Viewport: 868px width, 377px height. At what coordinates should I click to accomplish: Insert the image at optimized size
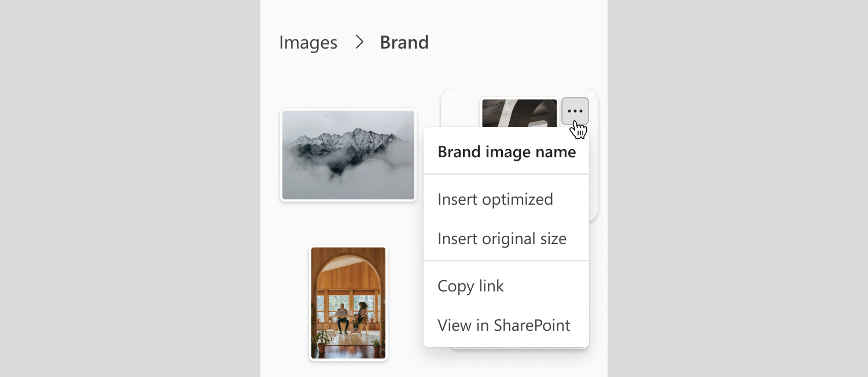coord(495,199)
